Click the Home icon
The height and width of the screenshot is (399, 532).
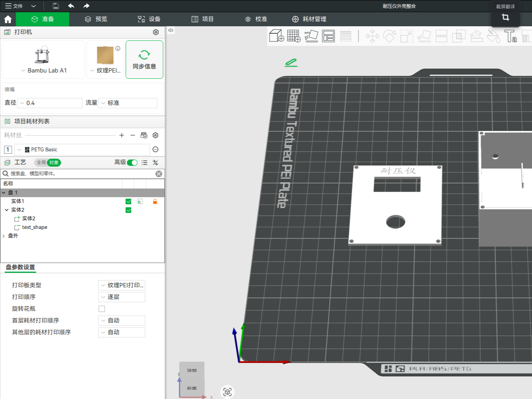[8, 19]
